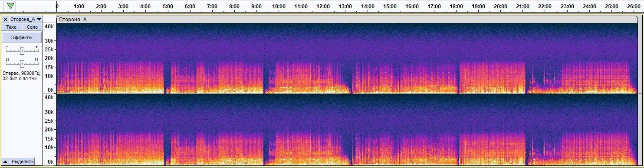Click the track gain slider

[22, 50]
